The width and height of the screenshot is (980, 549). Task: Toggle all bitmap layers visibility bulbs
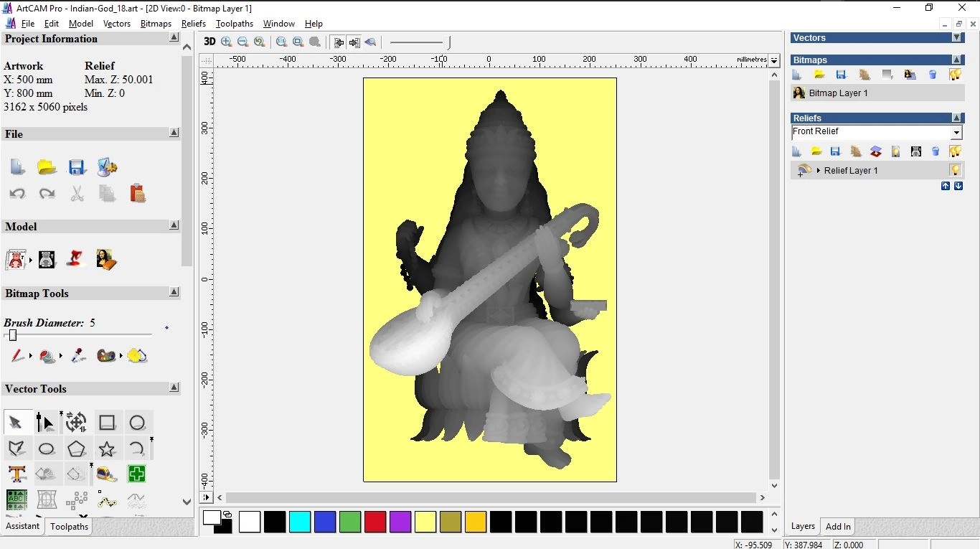(x=955, y=75)
